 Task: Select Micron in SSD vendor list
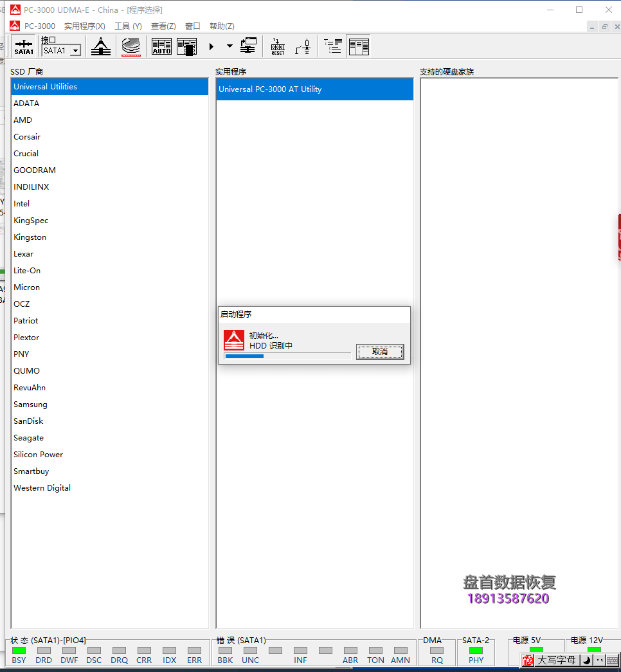tap(110, 287)
